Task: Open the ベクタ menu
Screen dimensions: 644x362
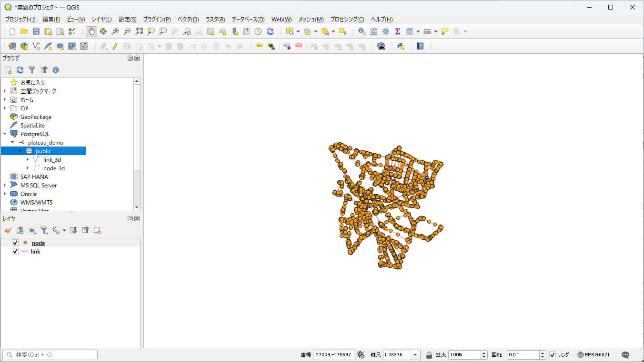Action: (188, 20)
